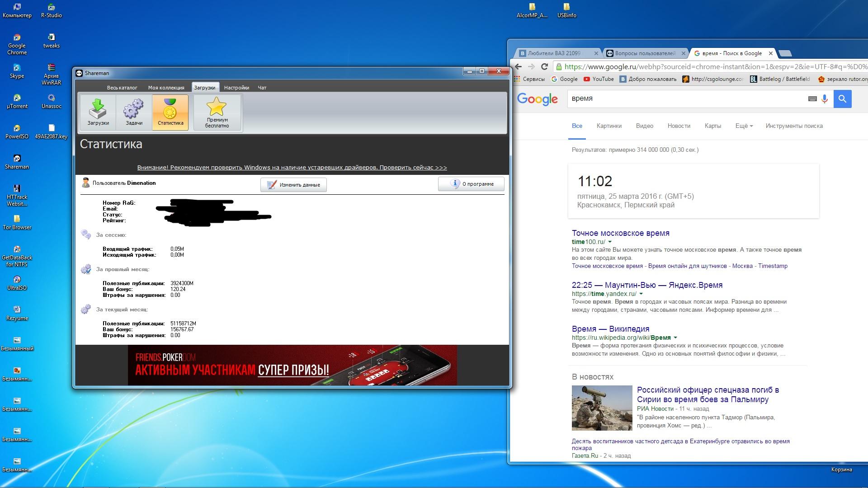Open the Загрузки toolbar icon in Shareman
Viewport: 868px width, 488px height.
point(98,112)
